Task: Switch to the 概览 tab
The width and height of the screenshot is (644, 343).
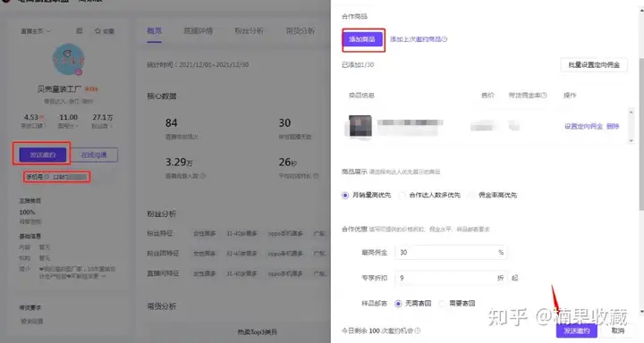Action: pyautogui.click(x=154, y=30)
